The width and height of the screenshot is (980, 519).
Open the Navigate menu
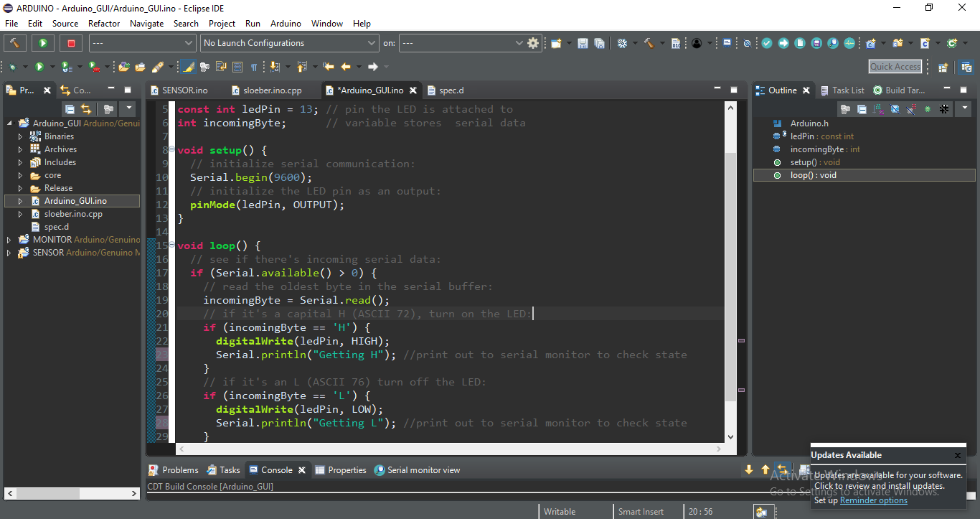146,24
